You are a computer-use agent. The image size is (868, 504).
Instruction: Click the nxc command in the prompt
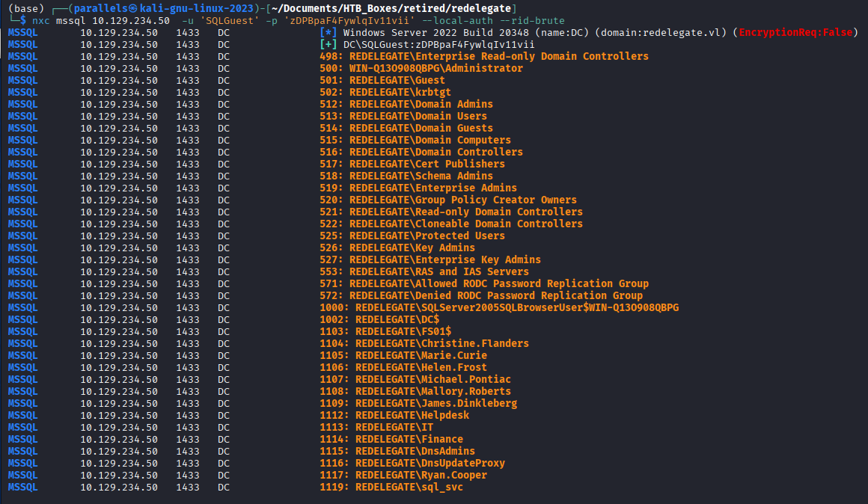tap(40, 20)
